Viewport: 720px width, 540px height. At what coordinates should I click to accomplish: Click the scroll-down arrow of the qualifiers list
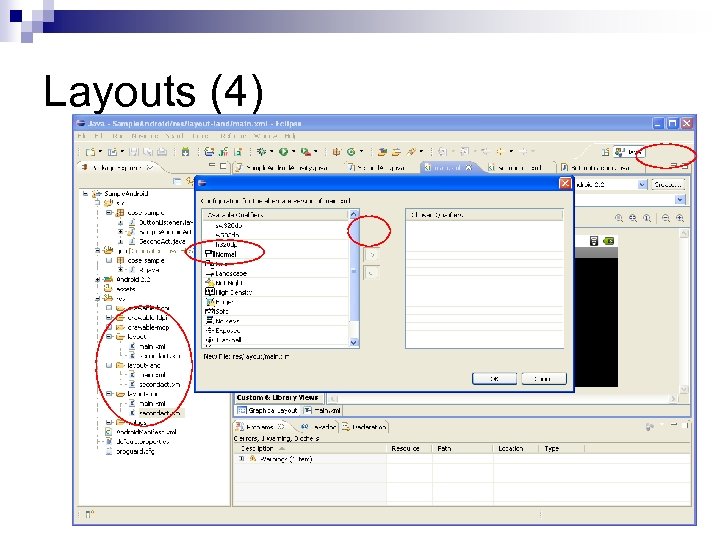354,342
